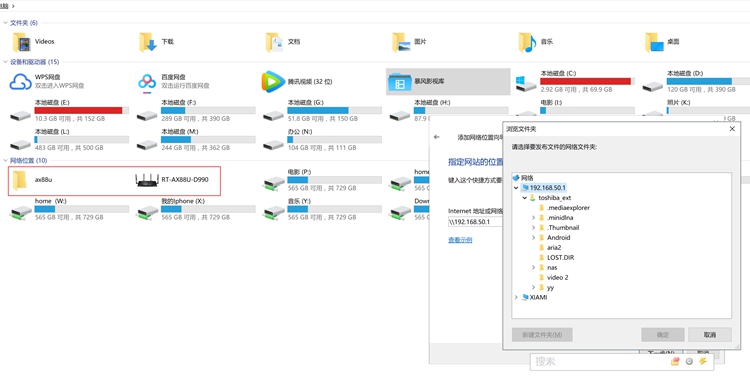Click the Internet address input field
The width and height of the screenshot is (750, 376).
[x=475, y=222]
